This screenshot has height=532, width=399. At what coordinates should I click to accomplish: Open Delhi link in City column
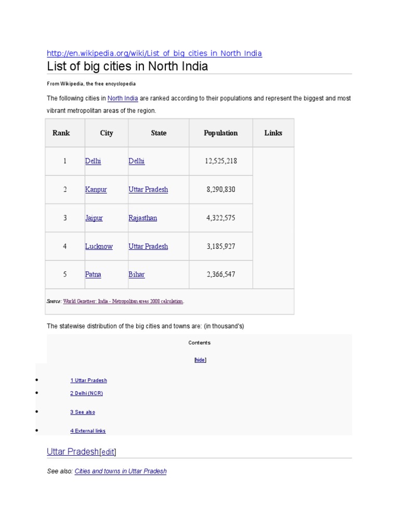coord(93,161)
